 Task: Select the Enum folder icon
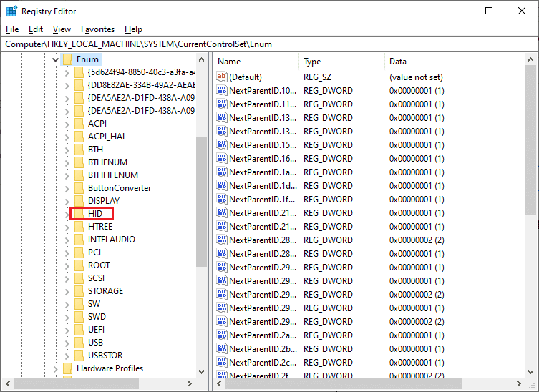click(67, 59)
